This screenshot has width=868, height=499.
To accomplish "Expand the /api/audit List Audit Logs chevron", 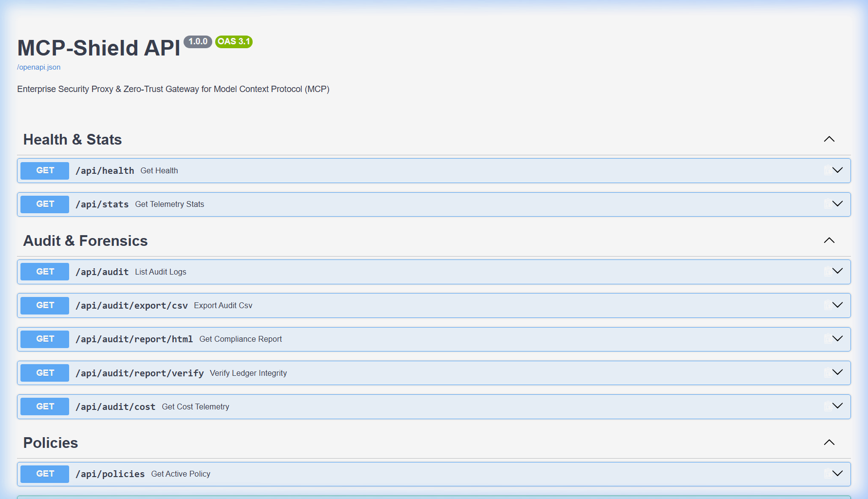I will (x=837, y=271).
